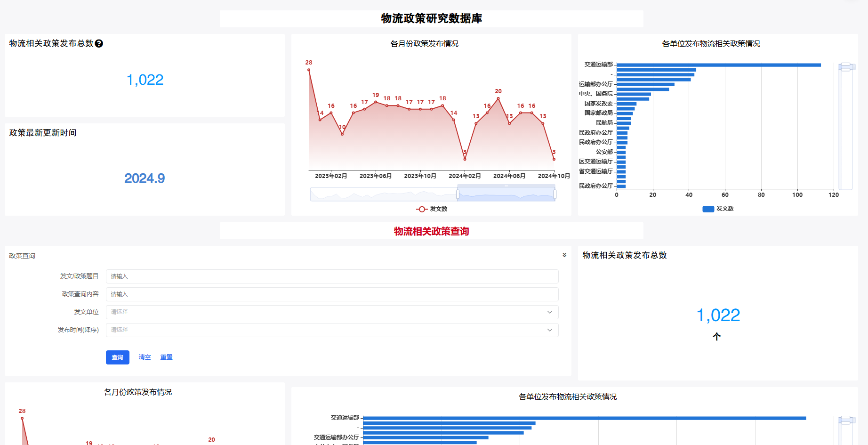Toggle the 发文数 legend in the top line chart
Screen dimensions: 868x445
(x=432, y=209)
